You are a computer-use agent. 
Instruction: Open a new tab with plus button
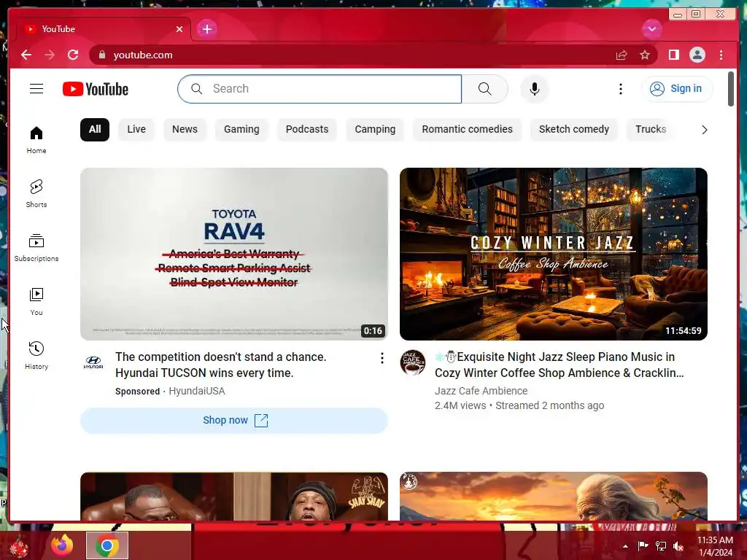[x=206, y=29]
